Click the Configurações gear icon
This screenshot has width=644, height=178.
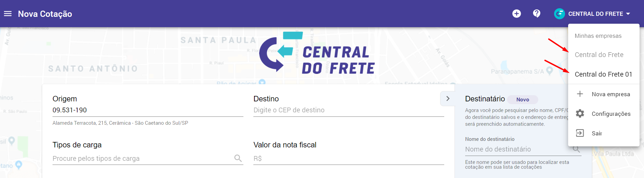(580, 113)
